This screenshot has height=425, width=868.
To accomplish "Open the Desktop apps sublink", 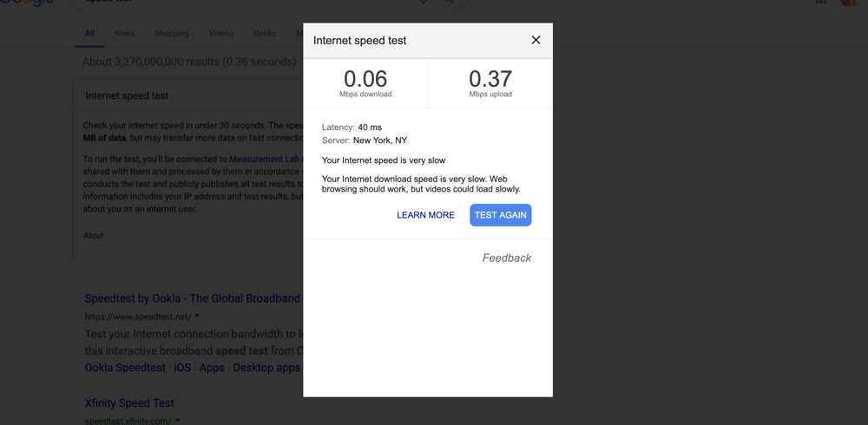I will (266, 368).
